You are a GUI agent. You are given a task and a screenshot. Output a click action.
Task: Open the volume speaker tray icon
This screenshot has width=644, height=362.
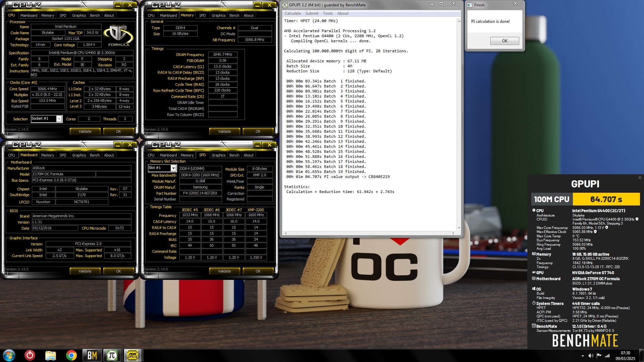pyautogui.click(x=591, y=356)
